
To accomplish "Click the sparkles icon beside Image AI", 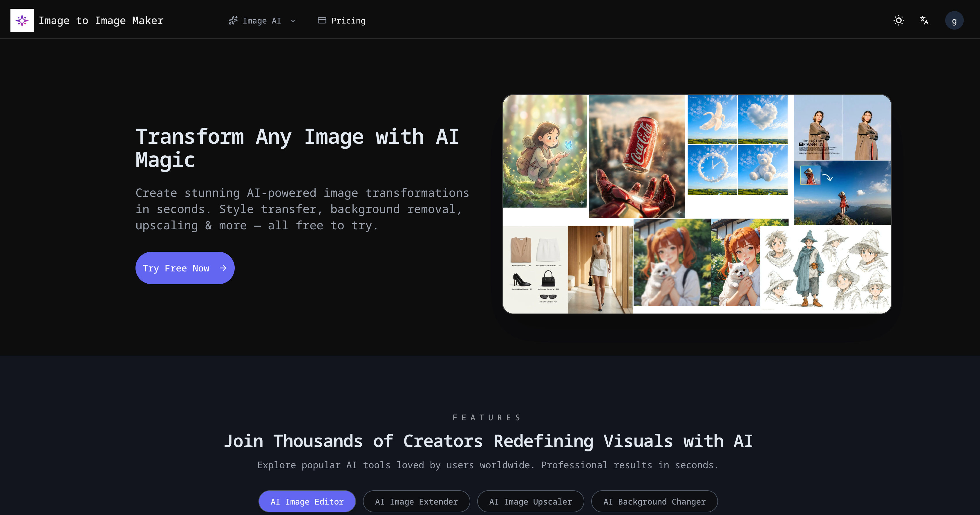I will click(x=233, y=21).
